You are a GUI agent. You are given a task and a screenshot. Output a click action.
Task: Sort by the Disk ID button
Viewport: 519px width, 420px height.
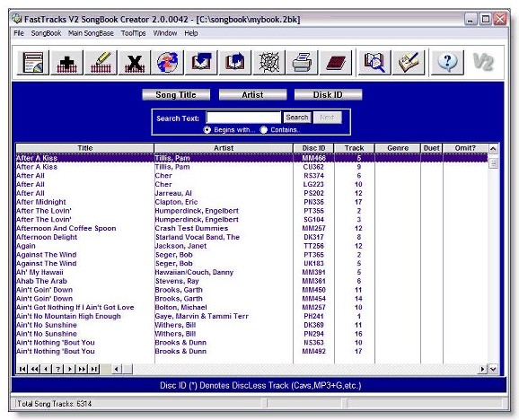point(328,95)
